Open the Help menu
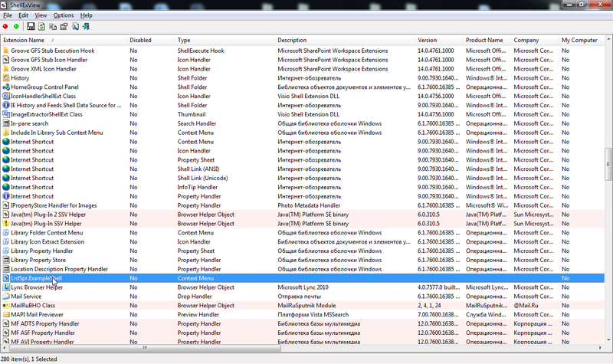 click(x=86, y=15)
